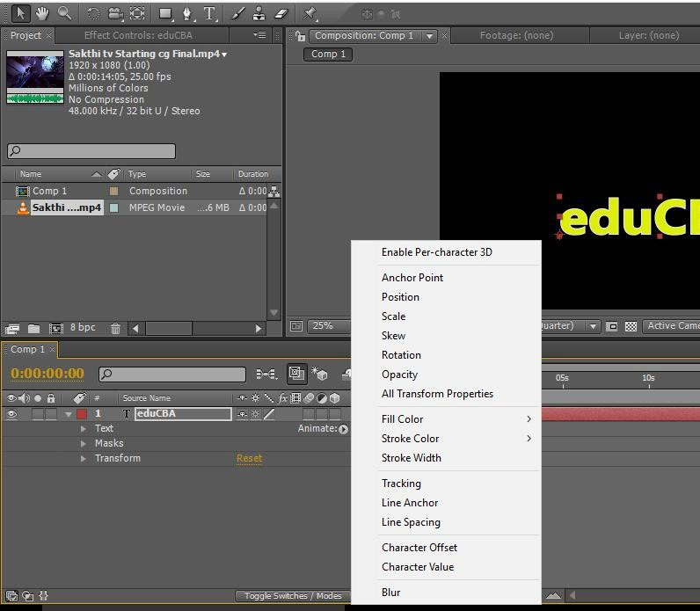Select the Eraser tool
This screenshot has width=700, height=611.
tap(281, 13)
